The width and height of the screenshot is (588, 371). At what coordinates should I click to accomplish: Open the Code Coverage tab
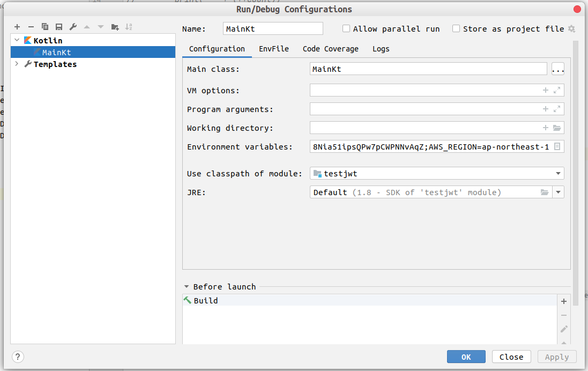(330, 49)
